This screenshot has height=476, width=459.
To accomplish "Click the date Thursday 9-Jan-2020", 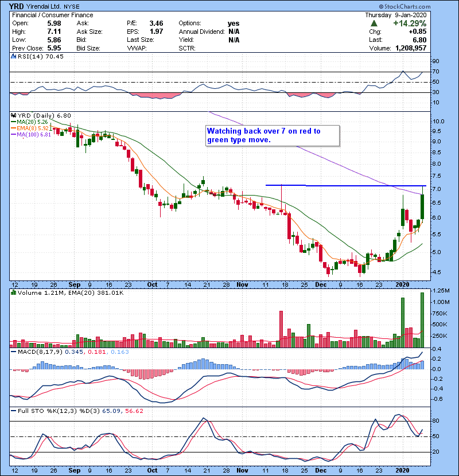I will point(395,15).
